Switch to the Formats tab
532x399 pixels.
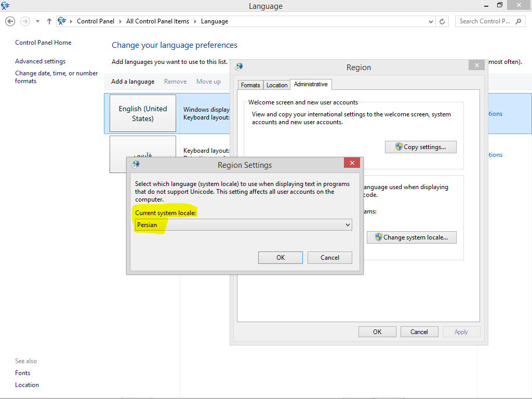point(250,85)
